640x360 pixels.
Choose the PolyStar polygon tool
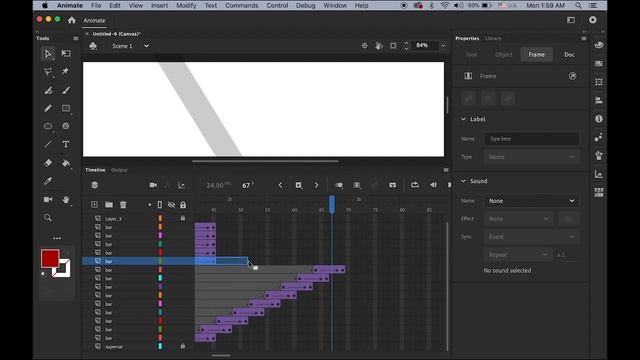pos(66,126)
